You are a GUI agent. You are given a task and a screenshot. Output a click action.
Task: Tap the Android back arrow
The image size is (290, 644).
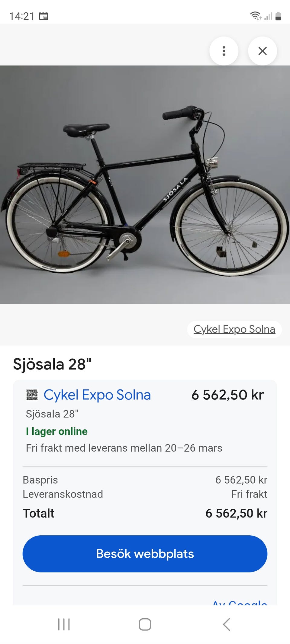(x=226, y=624)
